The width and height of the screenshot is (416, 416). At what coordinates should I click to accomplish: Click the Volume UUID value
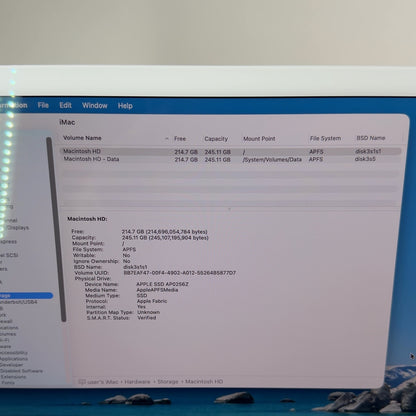pyautogui.click(x=180, y=273)
